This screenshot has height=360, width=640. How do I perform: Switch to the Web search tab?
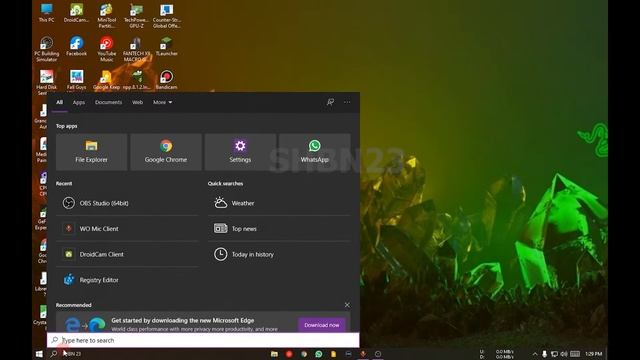point(138,102)
